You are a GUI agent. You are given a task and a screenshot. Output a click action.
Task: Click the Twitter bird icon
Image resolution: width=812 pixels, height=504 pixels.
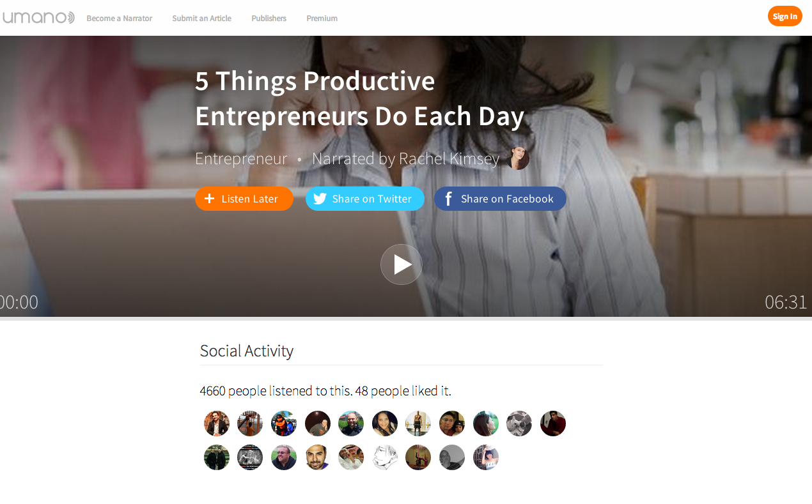click(320, 199)
